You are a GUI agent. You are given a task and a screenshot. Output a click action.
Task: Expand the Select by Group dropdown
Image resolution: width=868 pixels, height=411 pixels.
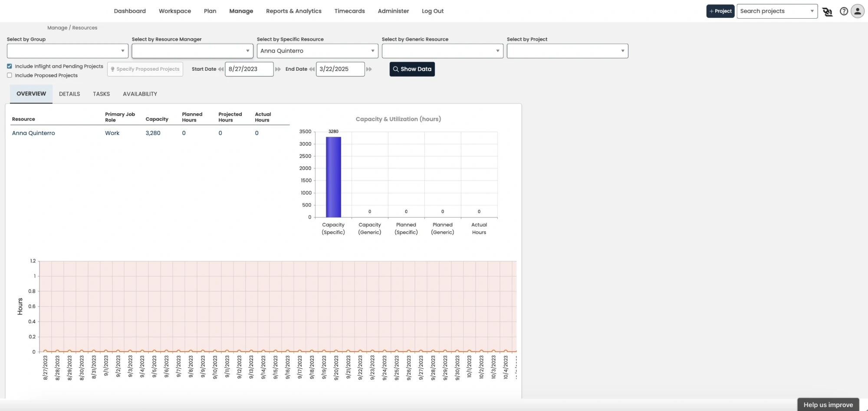click(x=68, y=51)
